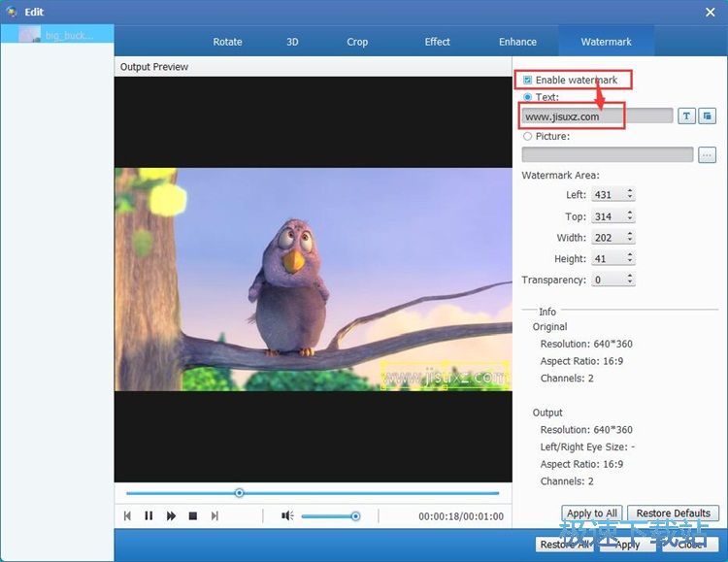728x562 pixels.
Task: Select the watermark text box in preview
Action: pyautogui.click(x=445, y=377)
